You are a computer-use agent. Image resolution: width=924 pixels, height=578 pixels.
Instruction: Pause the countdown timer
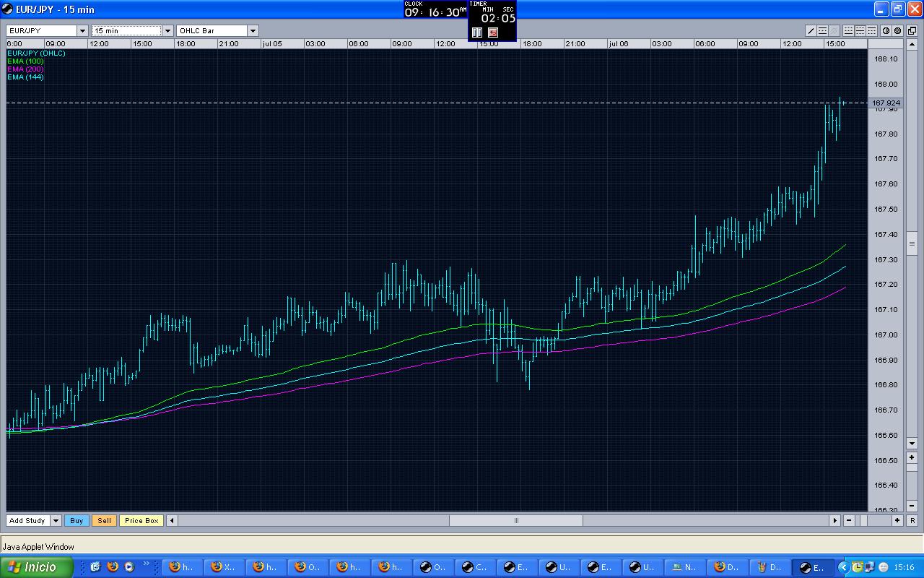(476, 33)
